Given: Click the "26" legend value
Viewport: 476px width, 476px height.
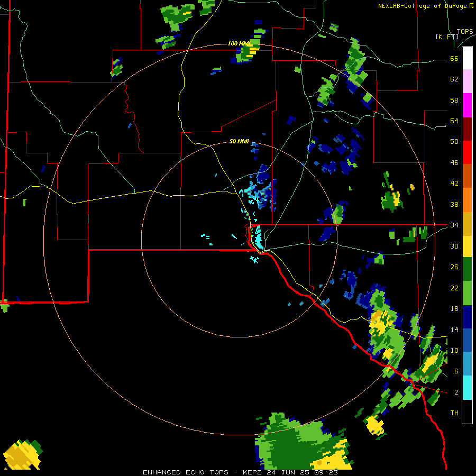Looking at the screenshot, I should (x=454, y=267).
